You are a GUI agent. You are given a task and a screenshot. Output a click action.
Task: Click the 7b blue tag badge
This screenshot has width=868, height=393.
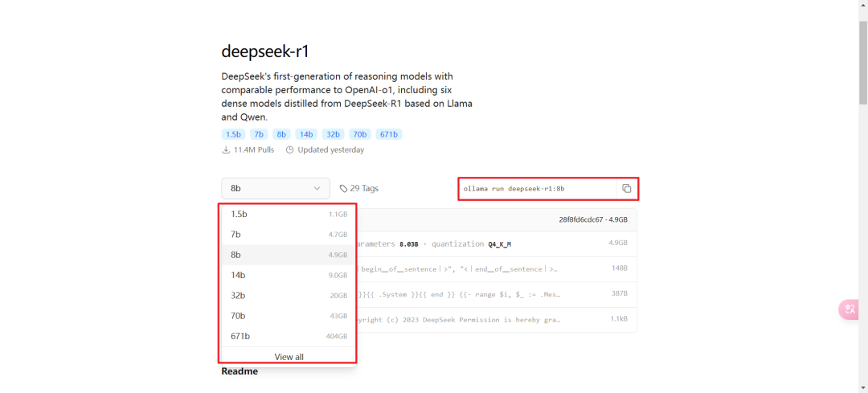tap(259, 134)
